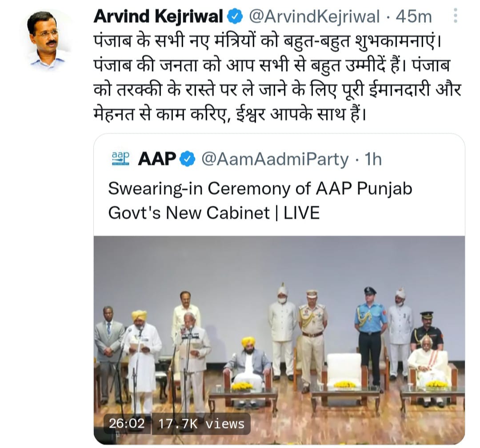The height and width of the screenshot is (448, 480).
Task: Click the AAP party logo avatar
Action: [120, 159]
